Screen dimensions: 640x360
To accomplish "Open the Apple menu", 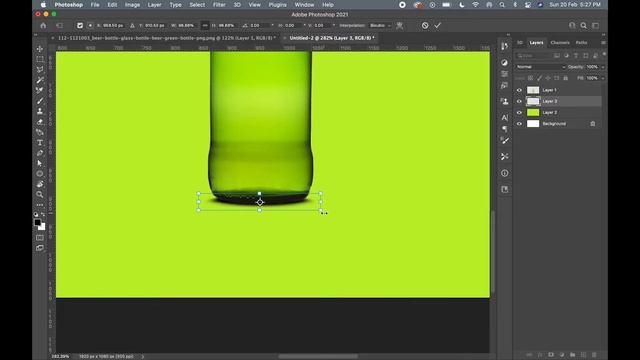I will pyautogui.click(x=43, y=5).
